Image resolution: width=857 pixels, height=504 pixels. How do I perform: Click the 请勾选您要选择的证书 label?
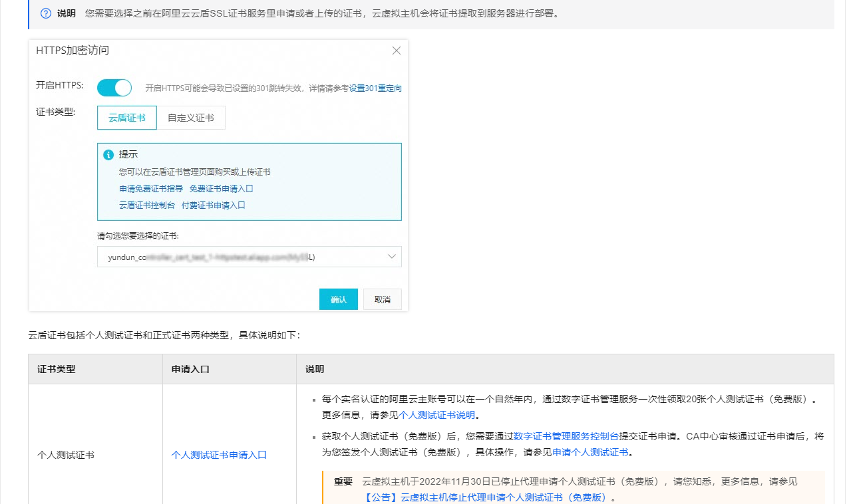[138, 235]
